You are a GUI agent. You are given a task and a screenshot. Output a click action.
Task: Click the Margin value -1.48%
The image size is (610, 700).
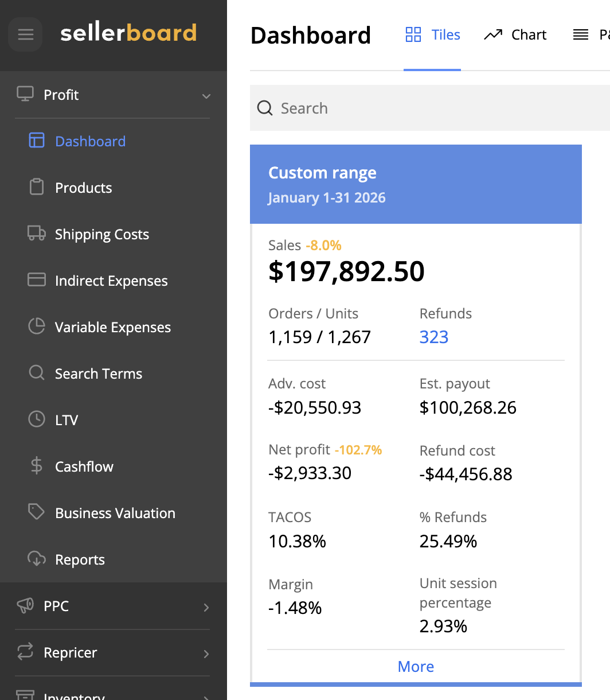[x=295, y=608]
